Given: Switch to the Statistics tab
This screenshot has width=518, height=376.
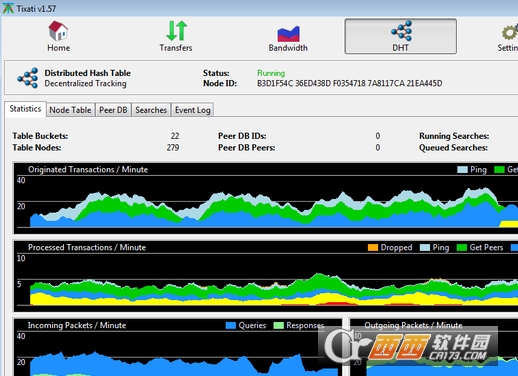Looking at the screenshot, I should tap(25, 109).
